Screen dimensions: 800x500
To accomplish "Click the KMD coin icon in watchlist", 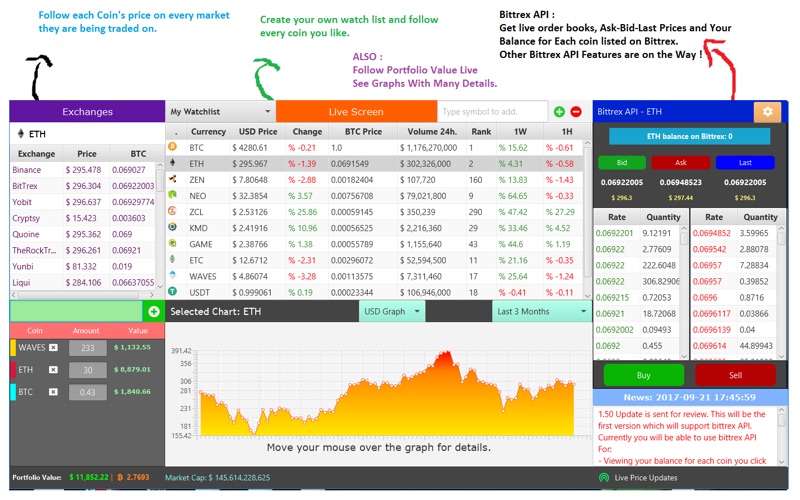I will click(x=172, y=227).
